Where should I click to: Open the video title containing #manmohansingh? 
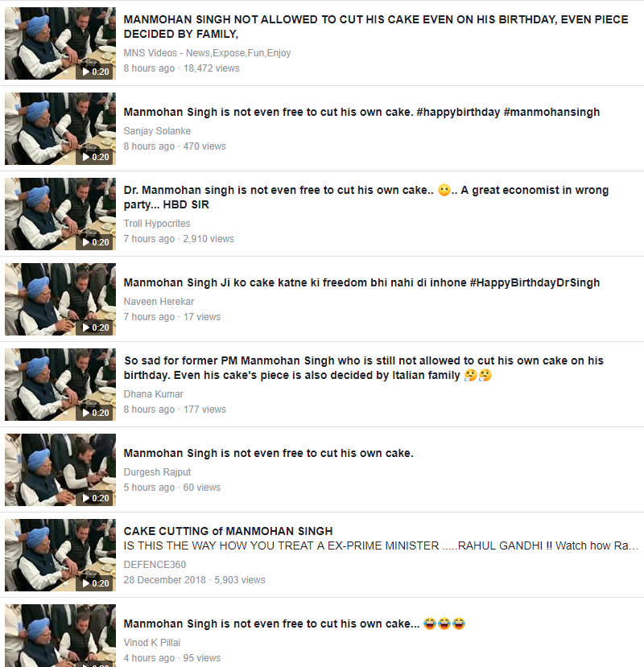click(361, 112)
